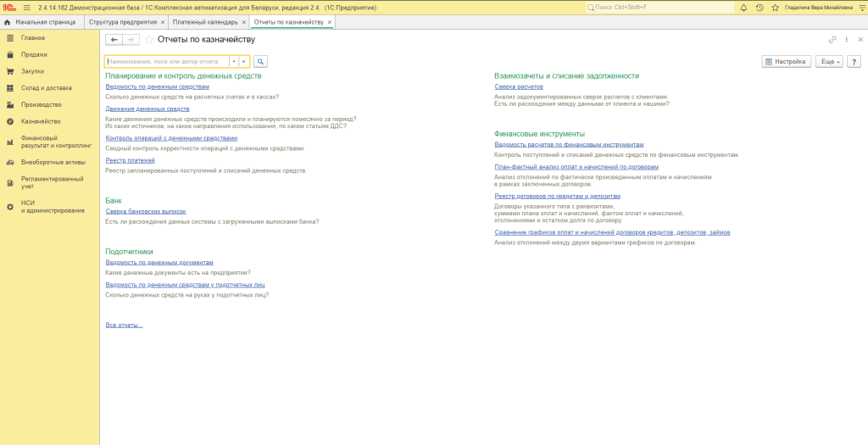Image resolution: width=868 pixels, height=445 pixels.
Task: Open favorites star in top bar
Action: click(x=775, y=7)
